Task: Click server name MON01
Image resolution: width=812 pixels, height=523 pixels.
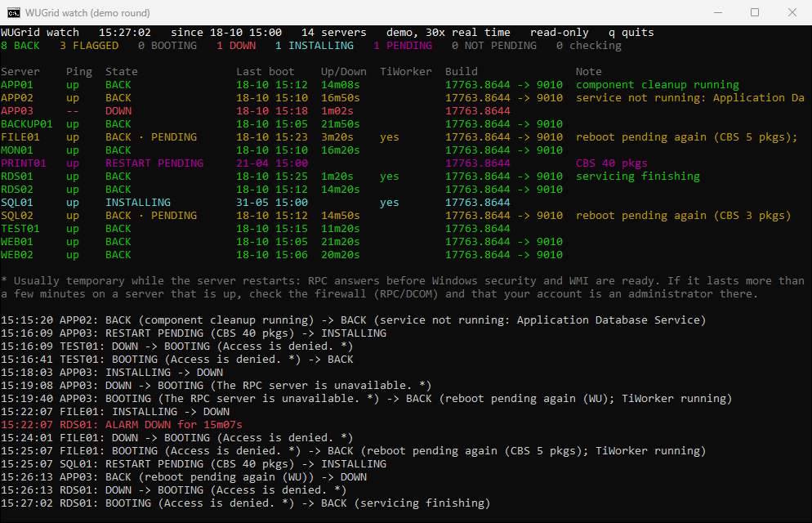Action: click(17, 150)
